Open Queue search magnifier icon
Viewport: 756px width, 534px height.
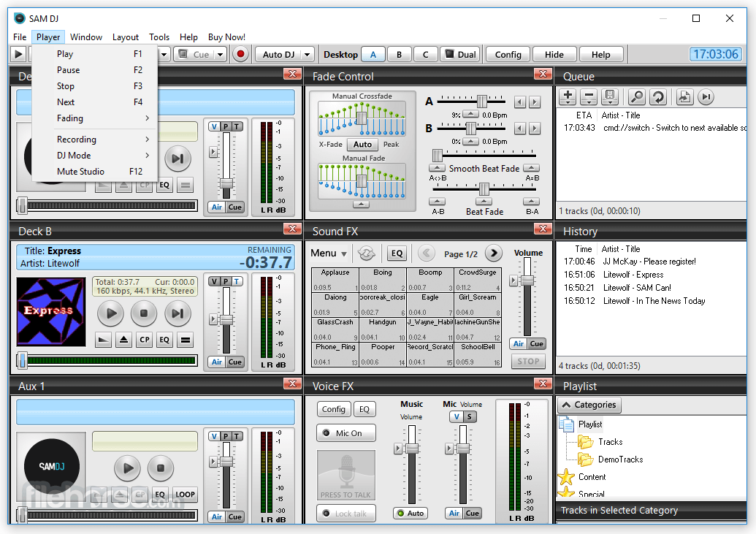[637, 97]
